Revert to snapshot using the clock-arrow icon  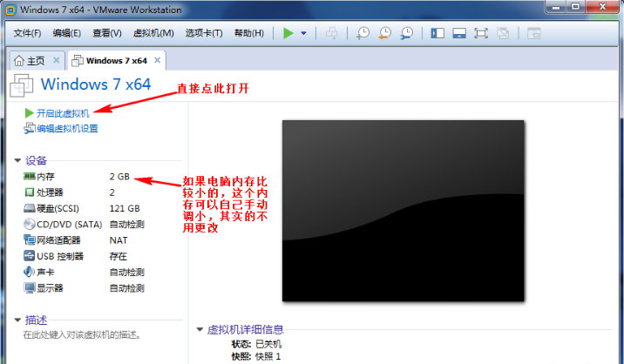tap(384, 33)
